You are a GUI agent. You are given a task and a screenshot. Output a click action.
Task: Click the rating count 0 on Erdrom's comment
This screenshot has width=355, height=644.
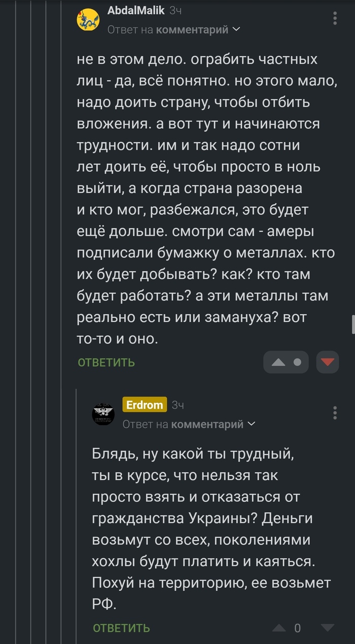click(298, 628)
